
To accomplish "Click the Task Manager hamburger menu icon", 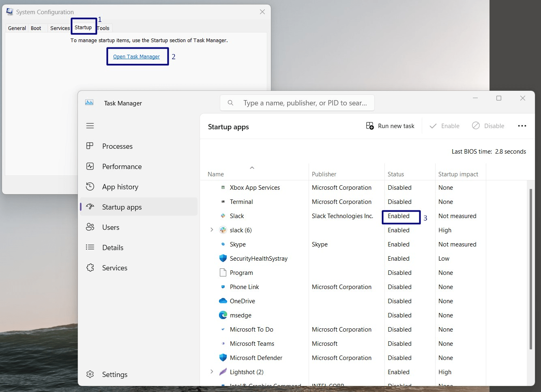I will (x=90, y=126).
